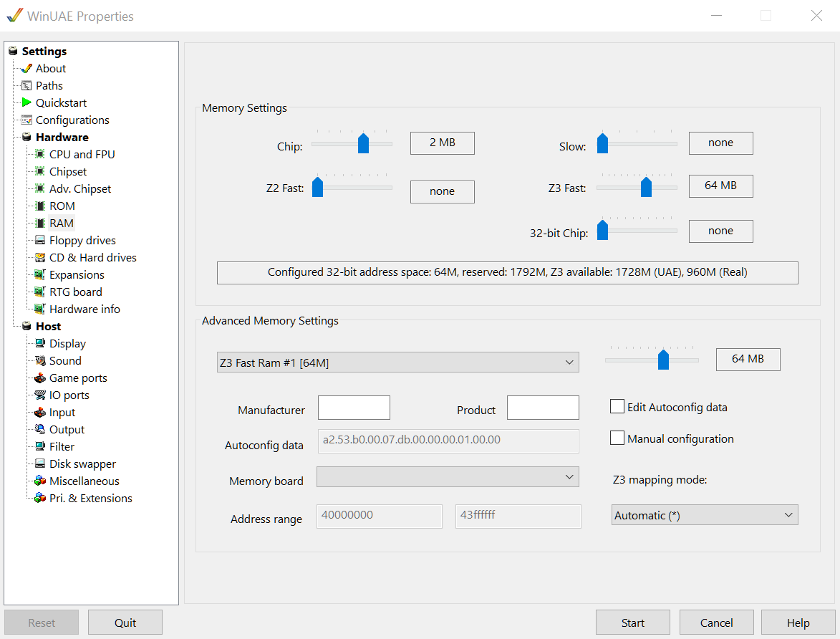Click the 32-bit Chip slider handle
This screenshot has height=639, width=840.
[x=603, y=229]
